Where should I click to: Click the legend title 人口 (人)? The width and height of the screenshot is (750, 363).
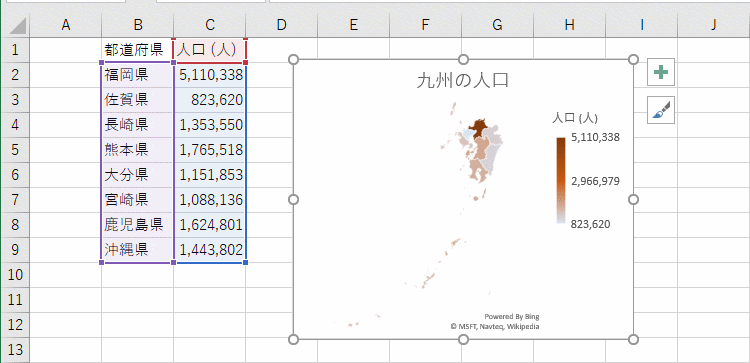[574, 118]
